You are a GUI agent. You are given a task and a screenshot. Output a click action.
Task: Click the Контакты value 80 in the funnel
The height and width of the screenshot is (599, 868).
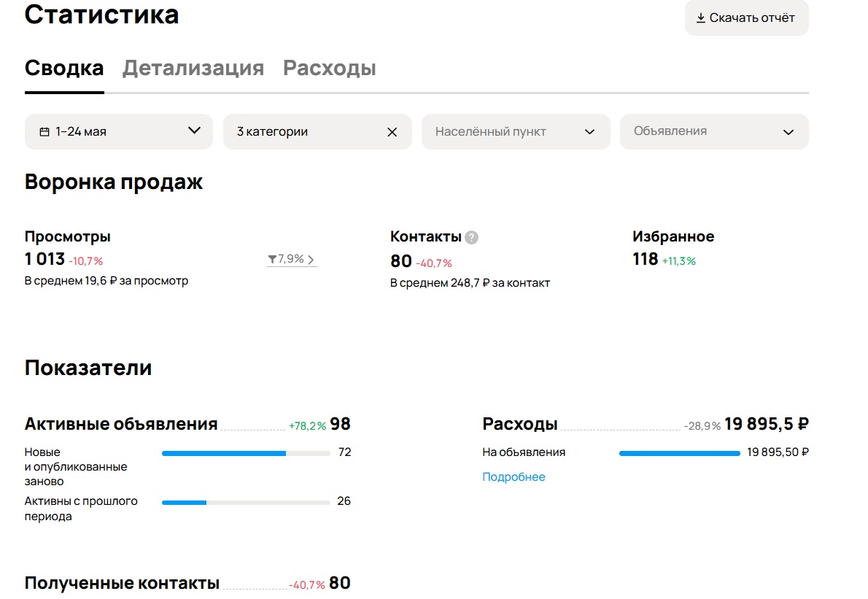[x=400, y=261]
